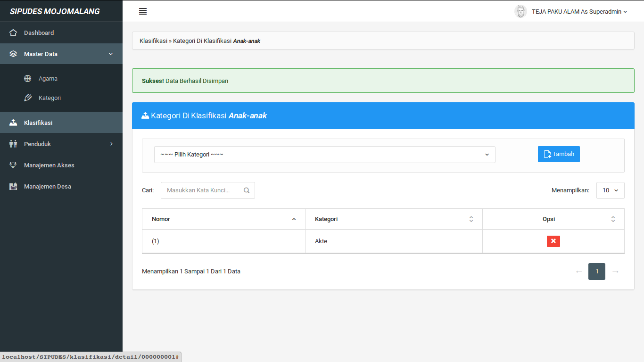Click the Agama globe icon
This screenshot has height=362, width=644.
tap(28, 79)
